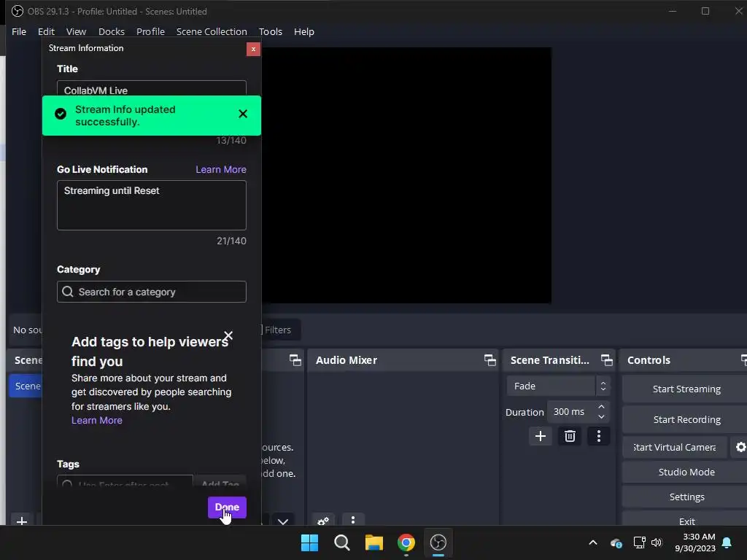Show hidden system tray icons
This screenshot has height=560, width=747.
point(593,542)
